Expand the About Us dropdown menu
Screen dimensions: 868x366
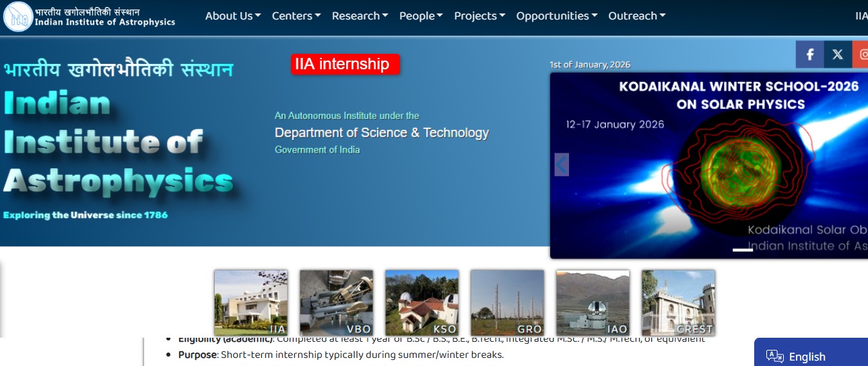click(232, 16)
